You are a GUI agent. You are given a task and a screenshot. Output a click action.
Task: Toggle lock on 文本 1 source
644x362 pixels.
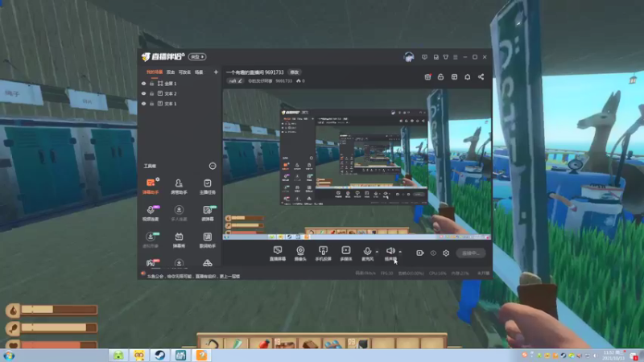pyautogui.click(x=151, y=104)
